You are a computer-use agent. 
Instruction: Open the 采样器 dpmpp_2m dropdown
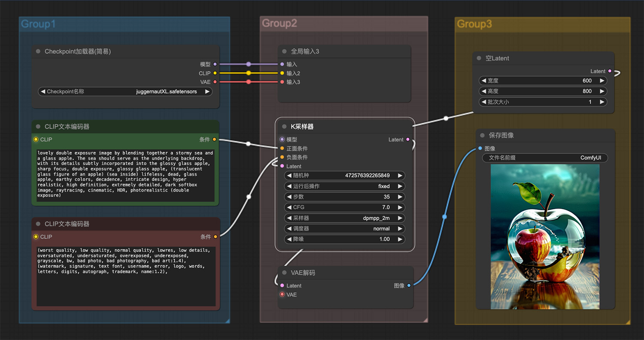point(345,218)
